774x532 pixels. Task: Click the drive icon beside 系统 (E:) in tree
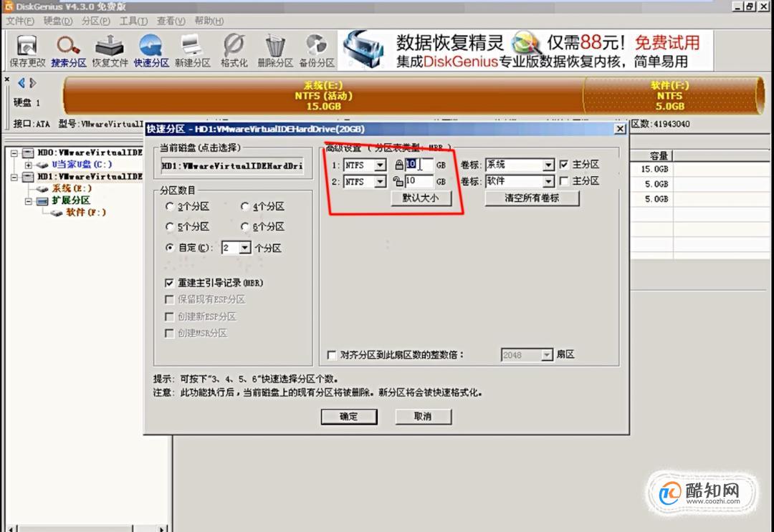point(42,189)
